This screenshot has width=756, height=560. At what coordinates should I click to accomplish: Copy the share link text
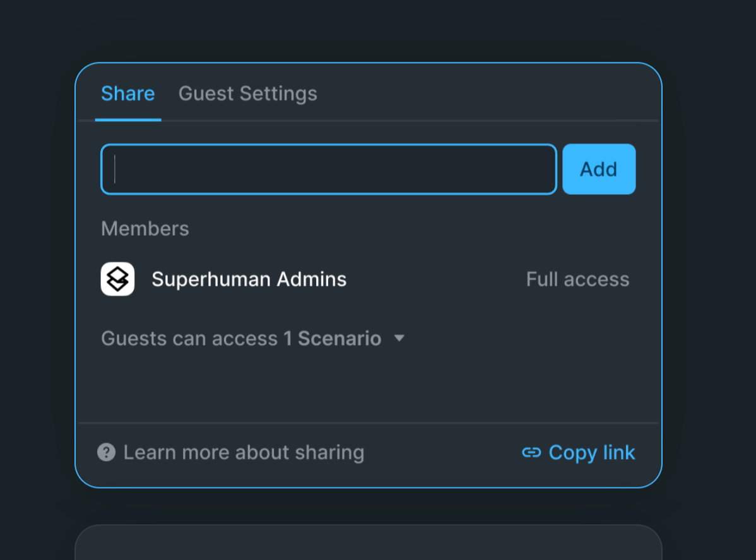coord(591,453)
